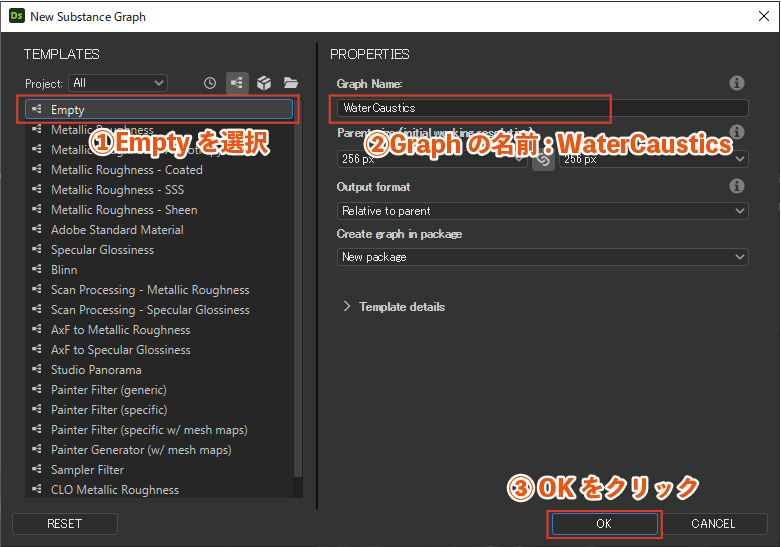
Task: Select AxF to Specular Glossiness template
Action: 159,350
